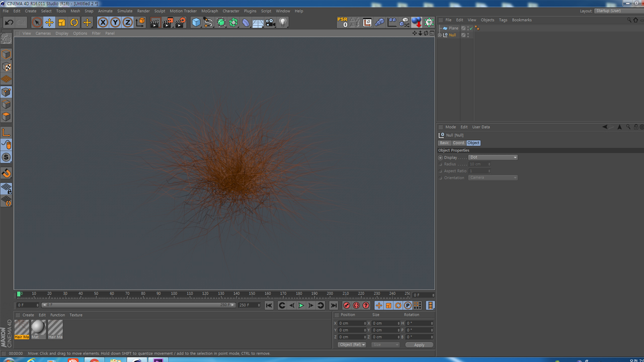The image size is (644, 362).
Task: Click the Apply button
Action: [419, 345]
